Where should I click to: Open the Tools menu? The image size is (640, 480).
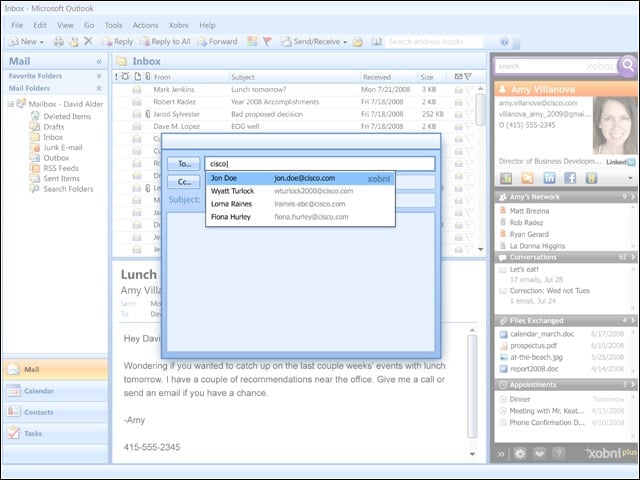coord(113,25)
